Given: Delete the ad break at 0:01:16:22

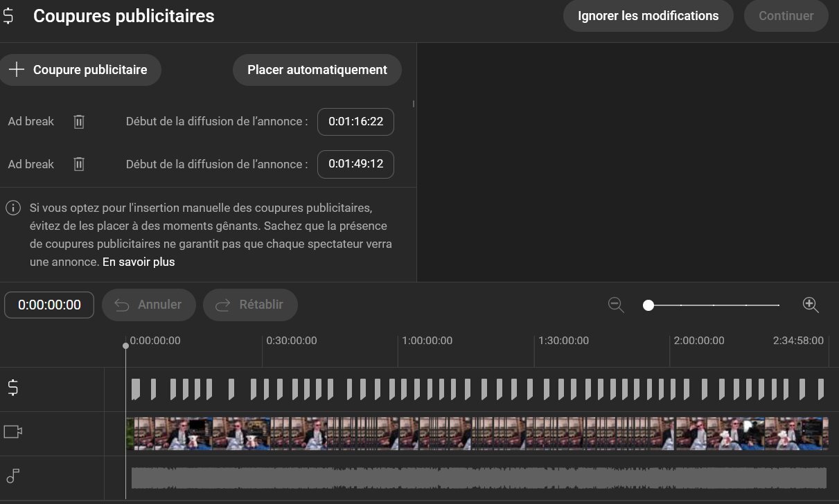Looking at the screenshot, I should [x=79, y=122].
